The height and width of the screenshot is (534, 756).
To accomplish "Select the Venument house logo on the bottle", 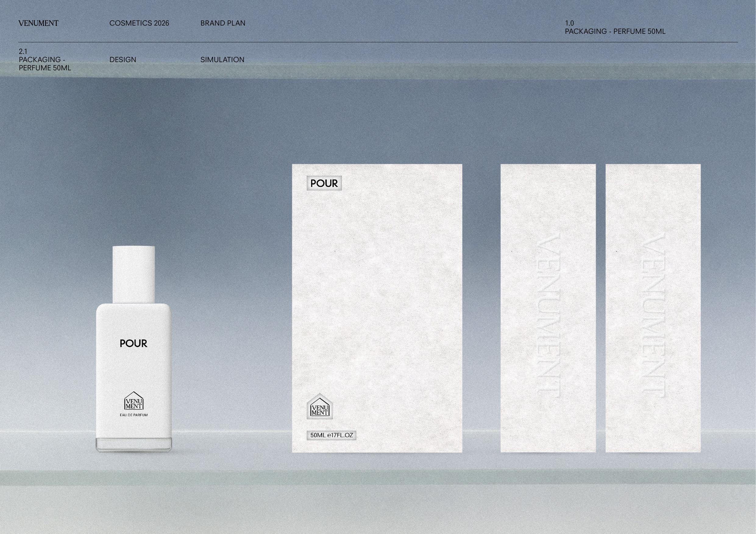I will (x=133, y=400).
